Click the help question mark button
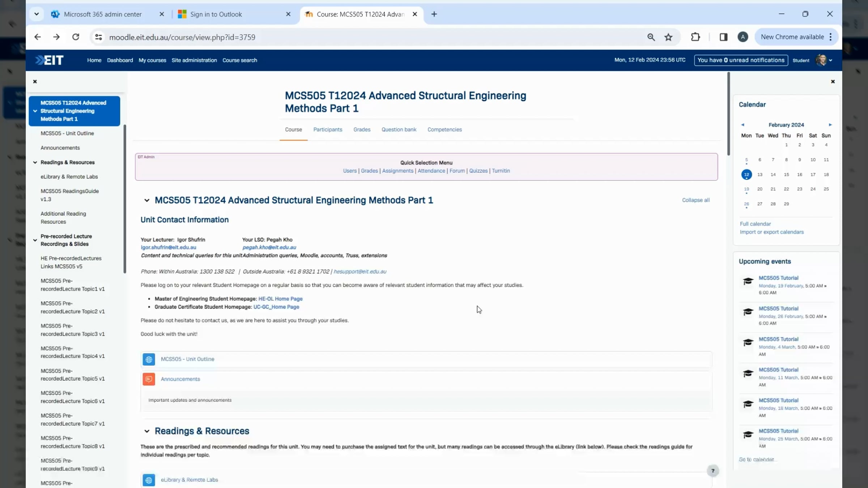The width and height of the screenshot is (868, 488). [x=713, y=471]
